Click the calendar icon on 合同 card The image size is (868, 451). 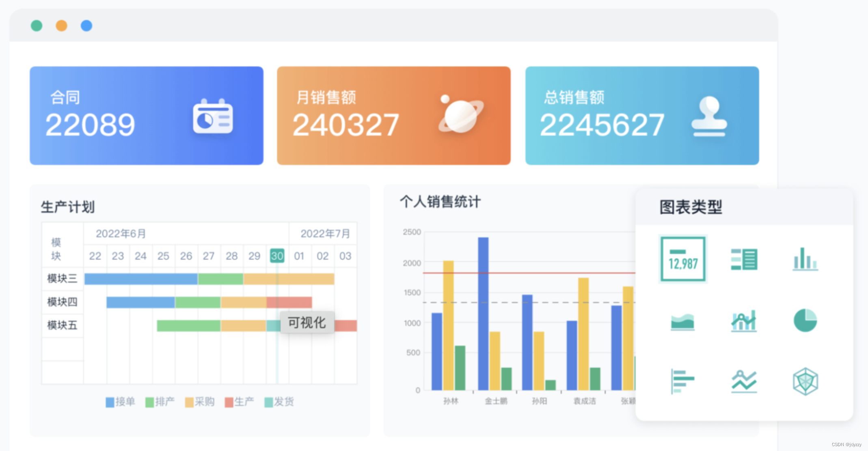pos(213,116)
